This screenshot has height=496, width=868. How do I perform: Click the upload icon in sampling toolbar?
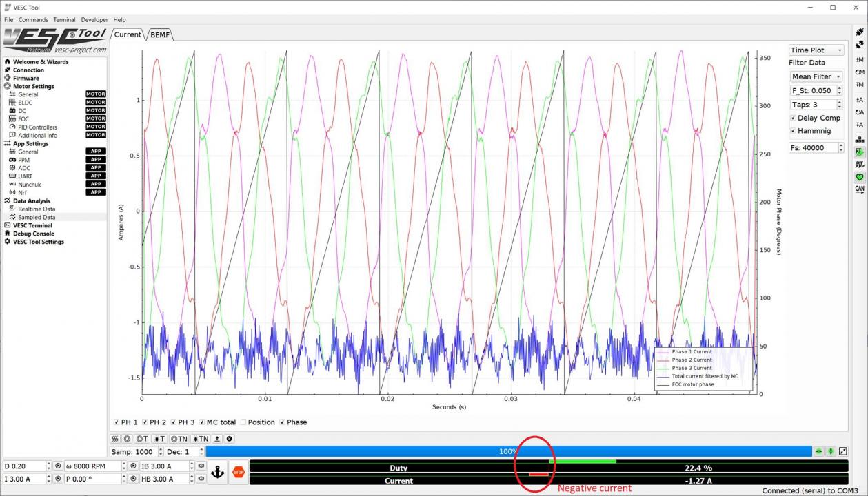pos(217,439)
